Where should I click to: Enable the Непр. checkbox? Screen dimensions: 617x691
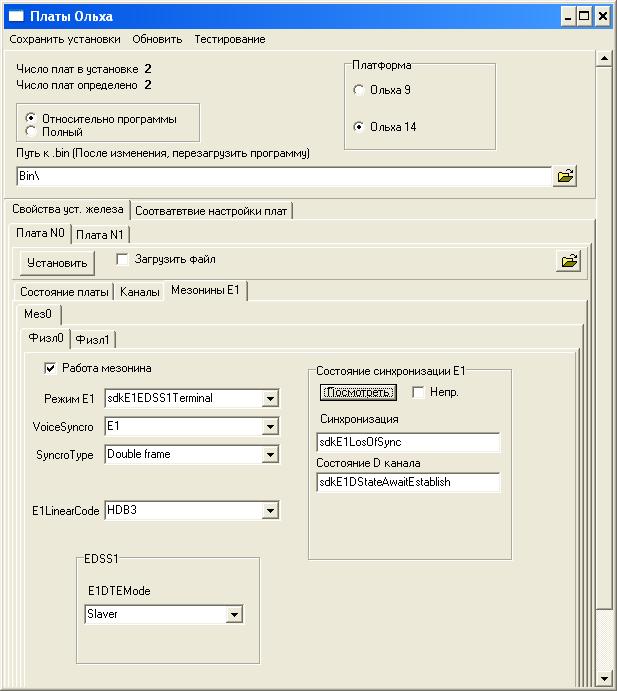418,392
